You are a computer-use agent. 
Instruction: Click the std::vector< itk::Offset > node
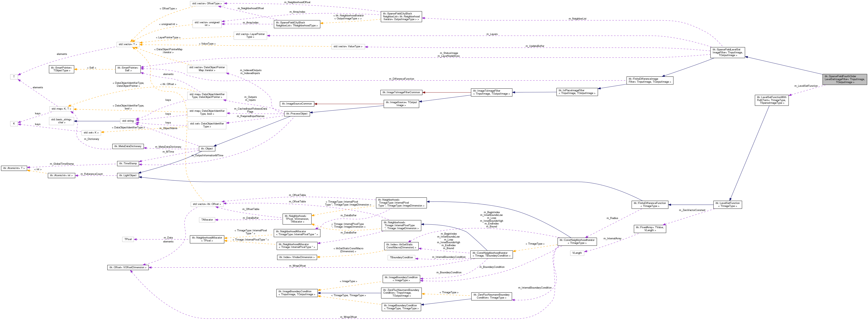(207, 204)
